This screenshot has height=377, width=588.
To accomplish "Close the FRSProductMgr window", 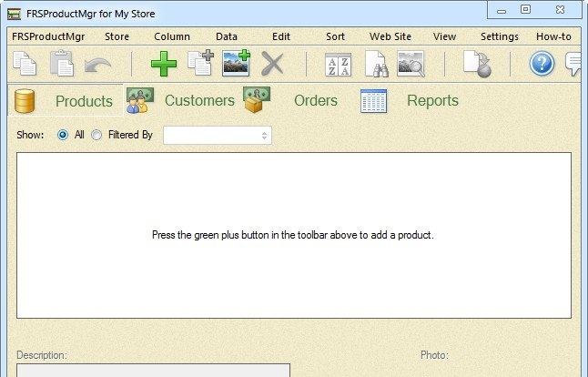I will click(x=560, y=10).
